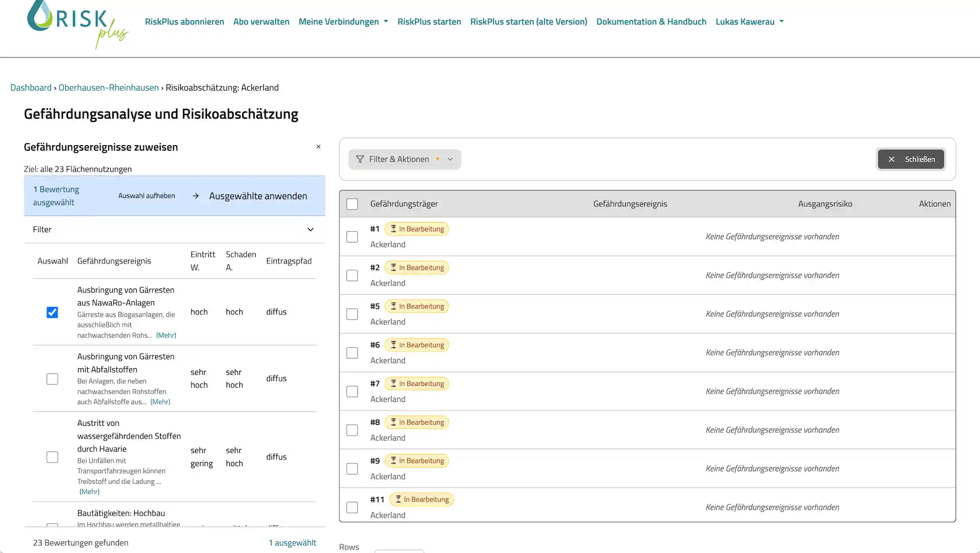Select checkbox for row #1 Ackerland
Image resolution: width=980 pixels, height=553 pixels.
[352, 237]
